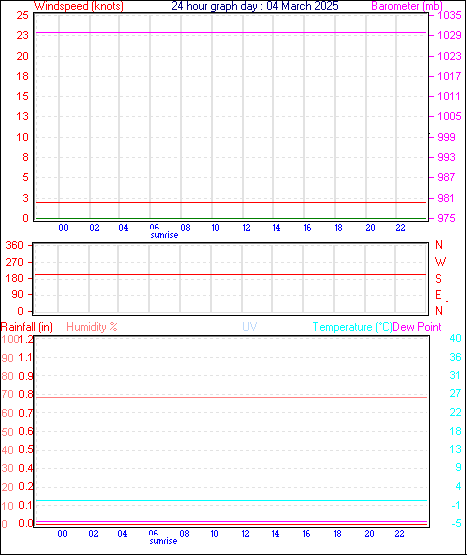Click the 975 barometer axis value

pyautogui.click(x=446, y=218)
